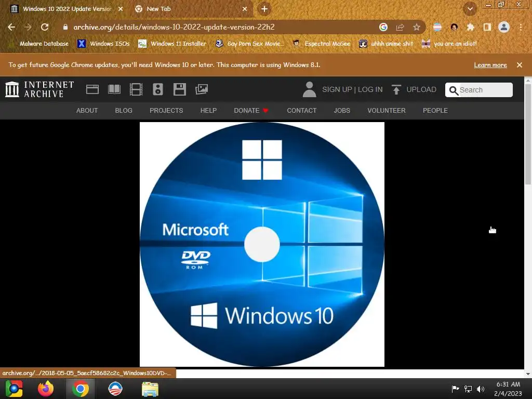The image size is (532, 399).
Task: Open the BLOG menu item
Action: point(124,111)
